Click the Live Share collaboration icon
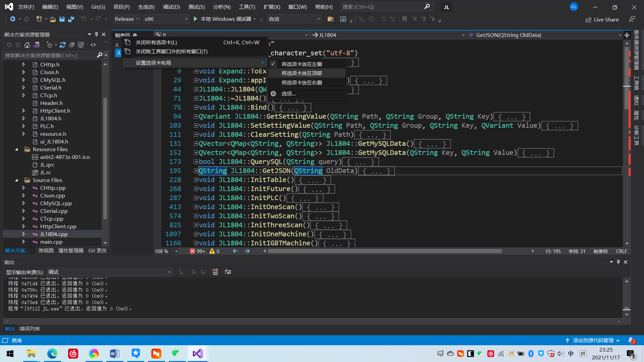The width and height of the screenshot is (644, 362). click(x=588, y=19)
